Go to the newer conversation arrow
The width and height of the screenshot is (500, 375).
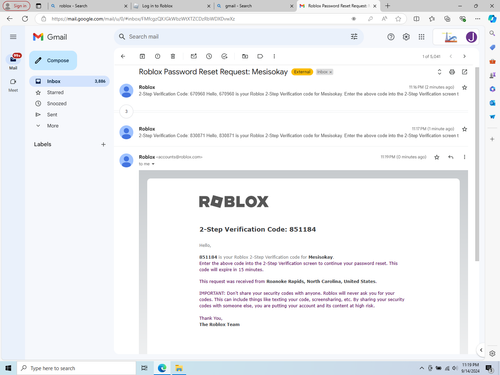click(451, 56)
